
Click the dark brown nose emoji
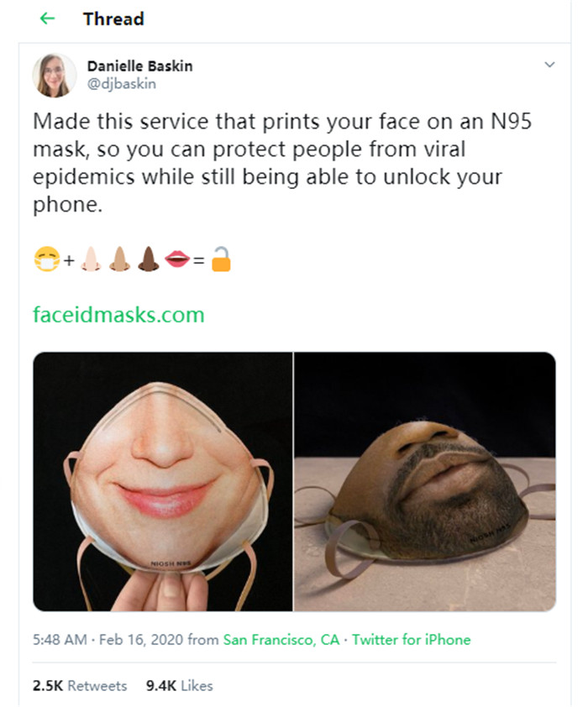coord(149,262)
